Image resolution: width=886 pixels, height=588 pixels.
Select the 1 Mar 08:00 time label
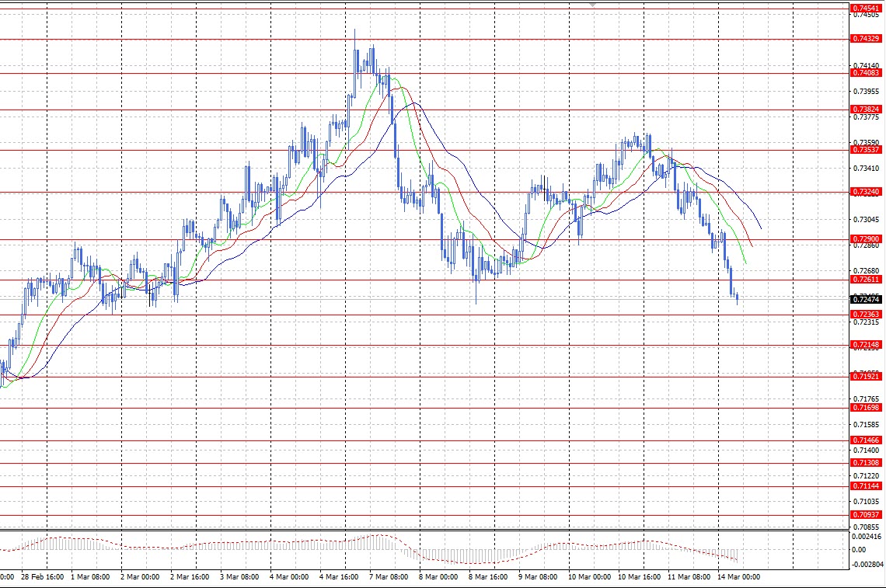90,577
